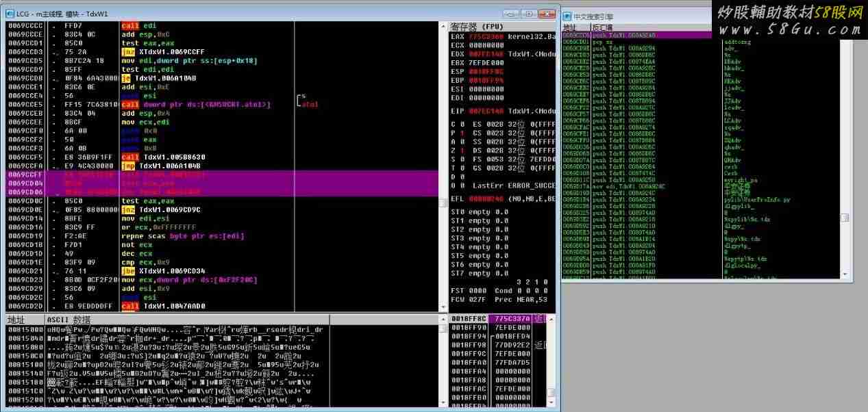This screenshot has width=868, height=412.
Task: Click the search results vertical scrollbar thumb
Action: (845, 217)
